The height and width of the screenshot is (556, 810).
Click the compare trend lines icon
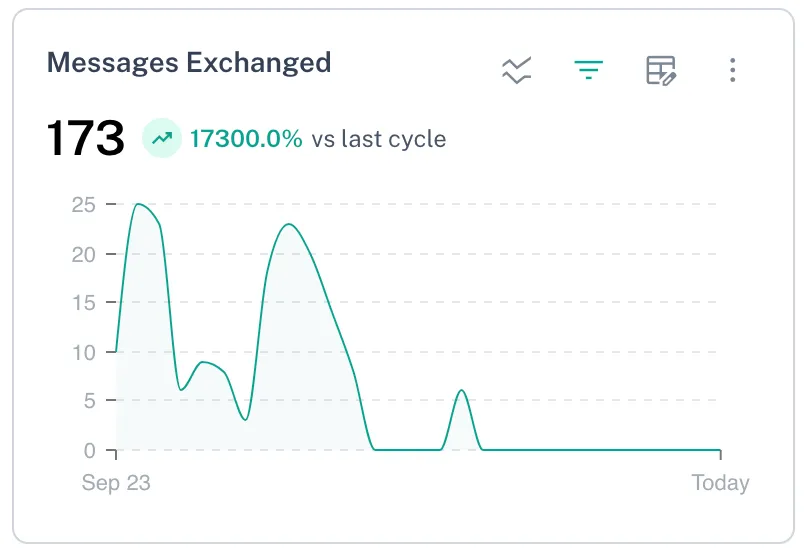pos(517,70)
